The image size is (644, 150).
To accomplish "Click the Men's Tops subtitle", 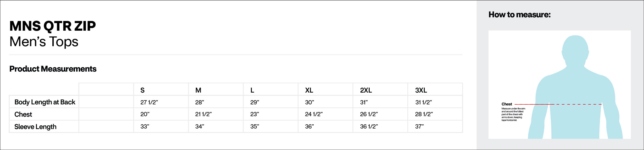I will click(x=44, y=42).
